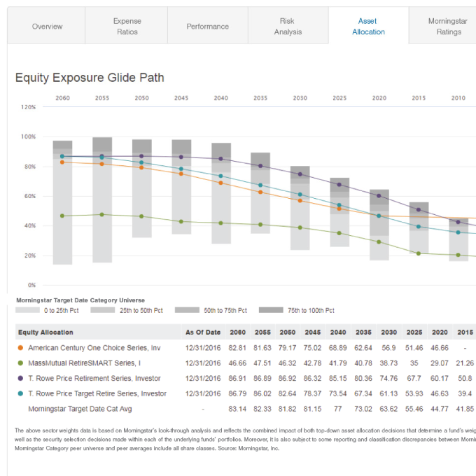Select T. Rowe Price Retirement Series, Investor

coord(94,378)
